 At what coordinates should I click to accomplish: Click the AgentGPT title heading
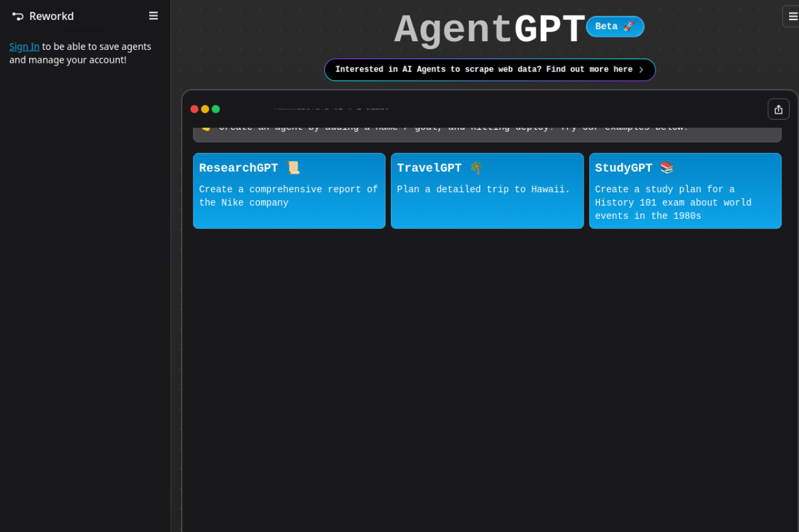(x=490, y=30)
